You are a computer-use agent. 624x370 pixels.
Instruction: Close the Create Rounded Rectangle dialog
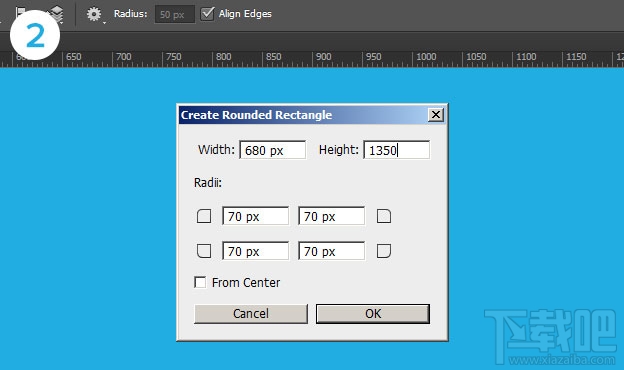[436, 115]
